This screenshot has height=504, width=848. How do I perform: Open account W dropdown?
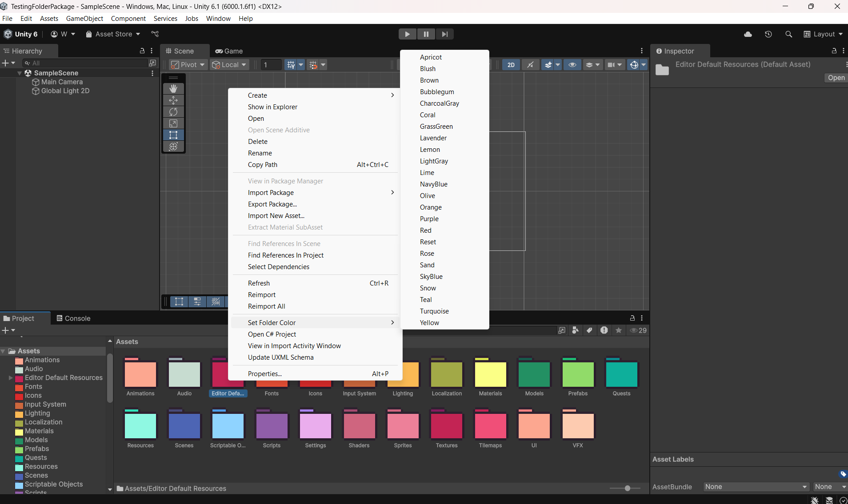tap(63, 34)
